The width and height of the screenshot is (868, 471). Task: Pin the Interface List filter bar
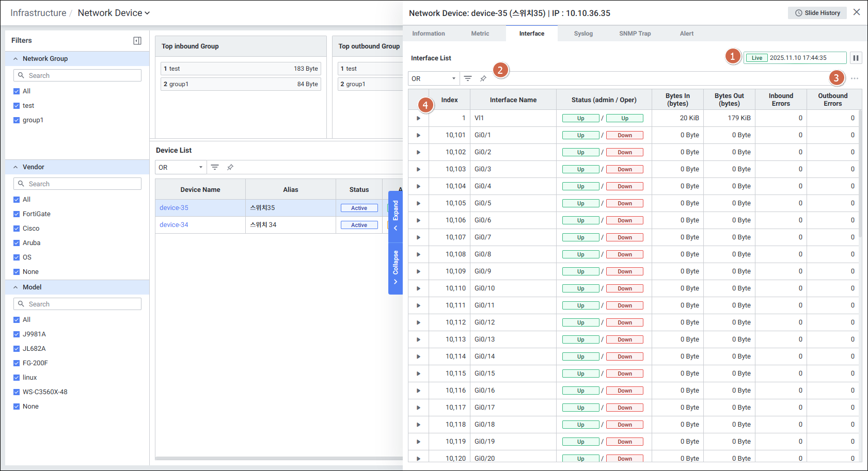483,78
